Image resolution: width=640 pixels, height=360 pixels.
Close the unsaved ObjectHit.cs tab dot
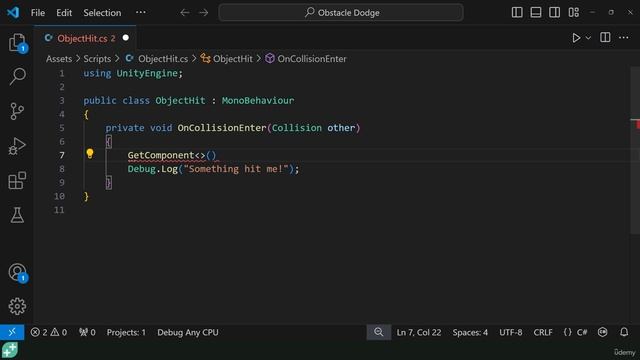(x=126, y=38)
